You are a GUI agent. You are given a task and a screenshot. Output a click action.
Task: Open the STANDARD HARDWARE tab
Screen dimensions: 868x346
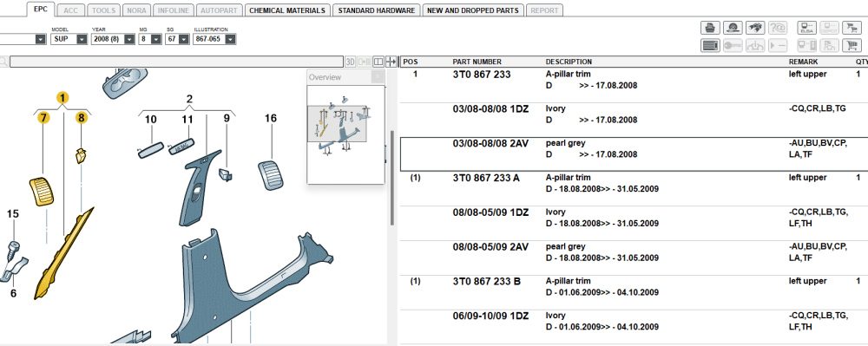pyautogui.click(x=377, y=10)
